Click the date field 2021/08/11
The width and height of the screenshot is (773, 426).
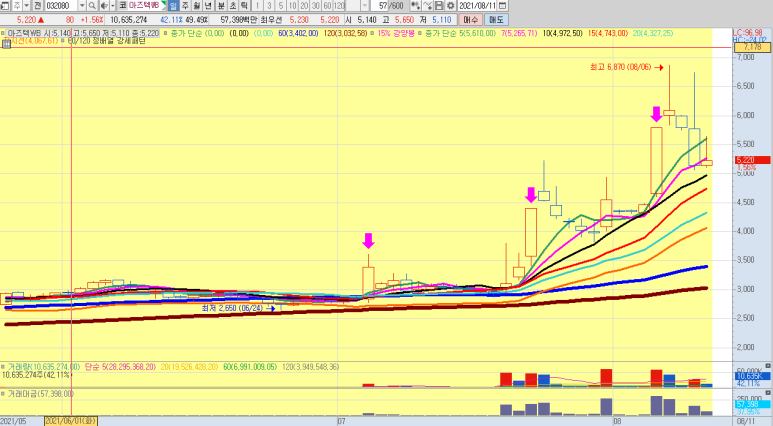click(477, 6)
